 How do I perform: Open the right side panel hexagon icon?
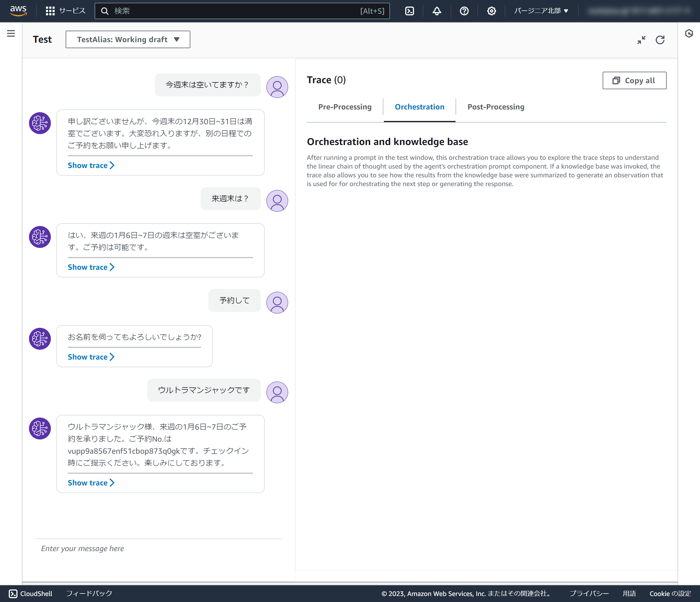(689, 33)
